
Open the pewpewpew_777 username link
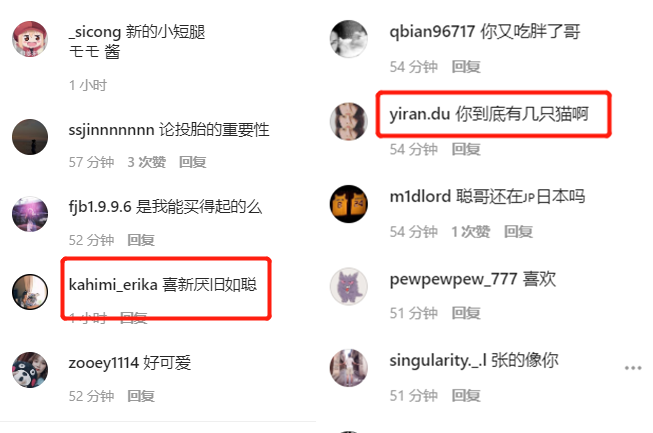453,279
